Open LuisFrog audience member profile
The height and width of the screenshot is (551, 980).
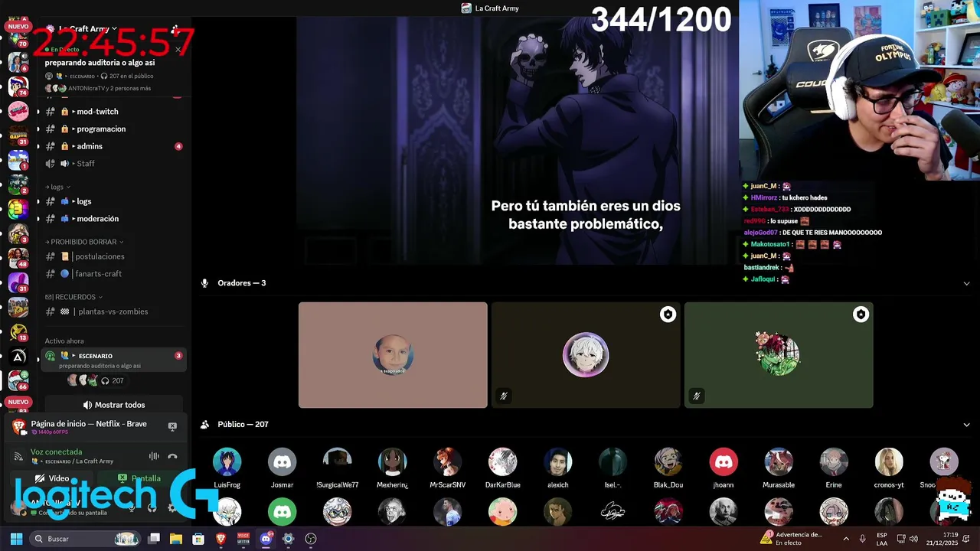point(227,468)
